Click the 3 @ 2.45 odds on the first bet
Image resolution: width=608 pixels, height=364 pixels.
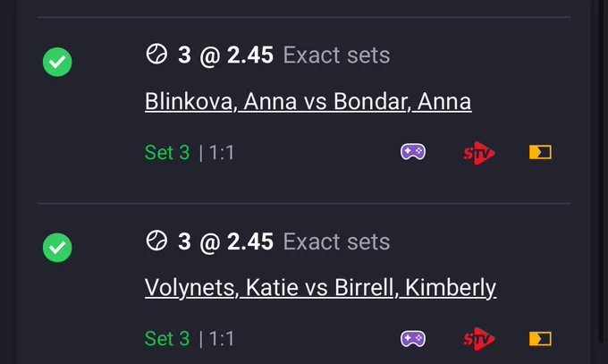pyautogui.click(x=225, y=55)
